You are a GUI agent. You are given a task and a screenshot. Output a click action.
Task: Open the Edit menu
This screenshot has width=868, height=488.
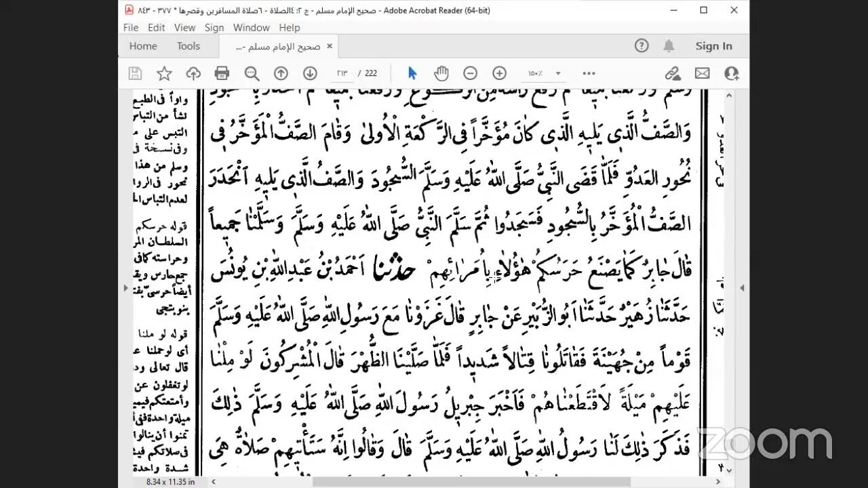tap(157, 28)
